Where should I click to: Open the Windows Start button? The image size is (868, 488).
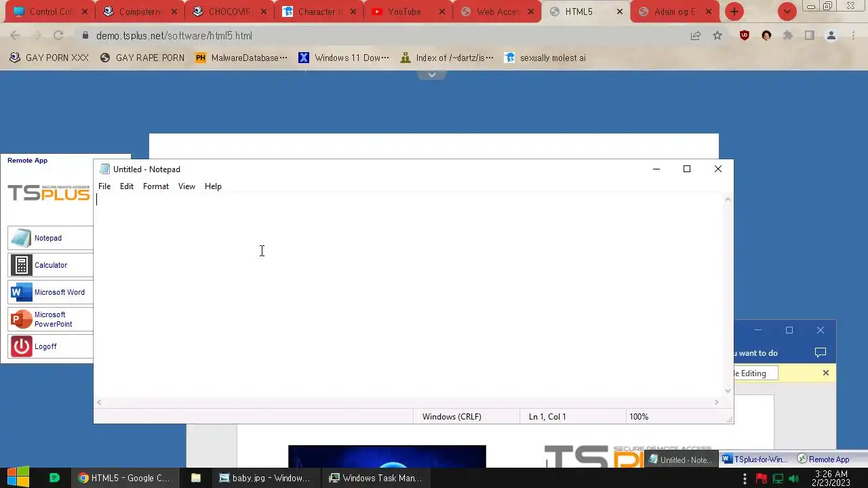coord(18,478)
